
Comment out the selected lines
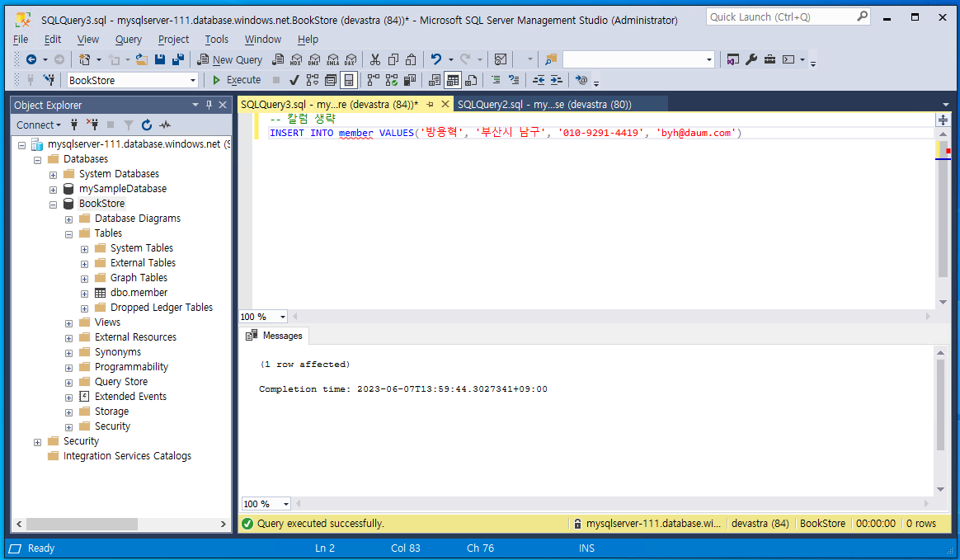[496, 80]
